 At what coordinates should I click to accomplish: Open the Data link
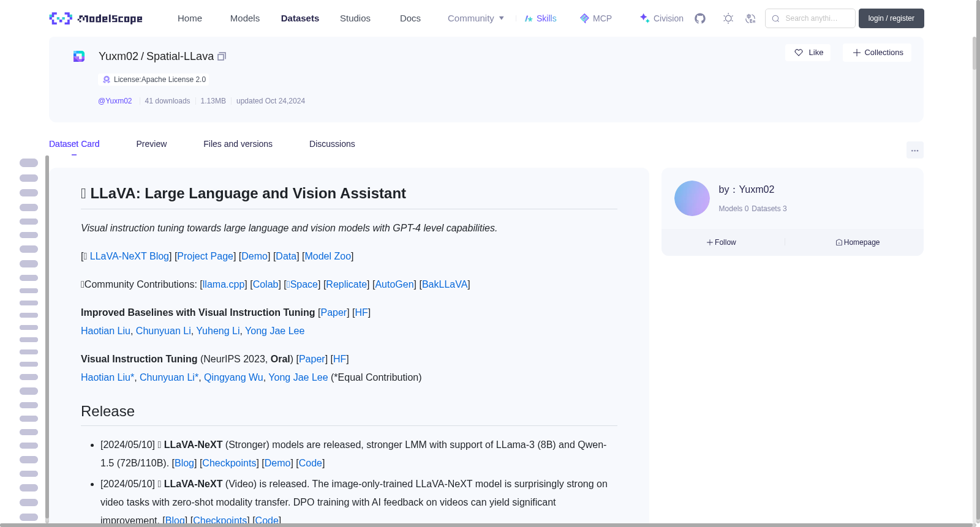[286, 256]
